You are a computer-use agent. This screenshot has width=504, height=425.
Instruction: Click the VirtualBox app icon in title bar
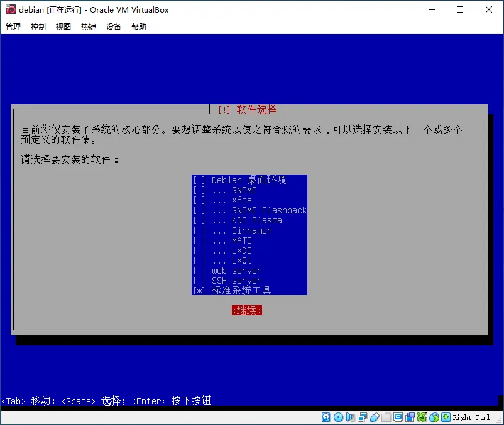(x=11, y=9)
